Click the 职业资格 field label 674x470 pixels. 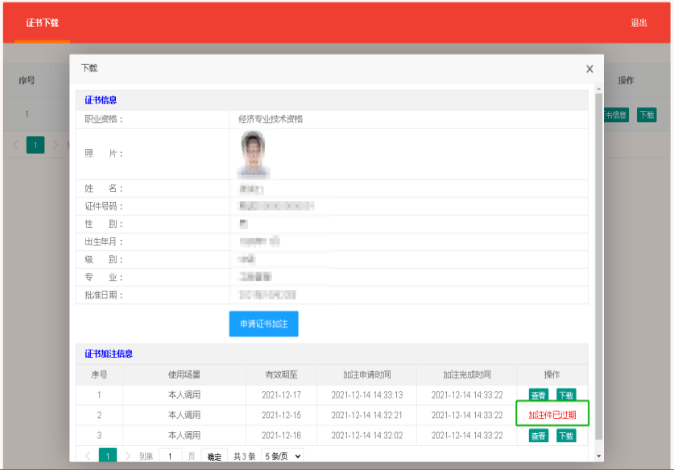103,119
